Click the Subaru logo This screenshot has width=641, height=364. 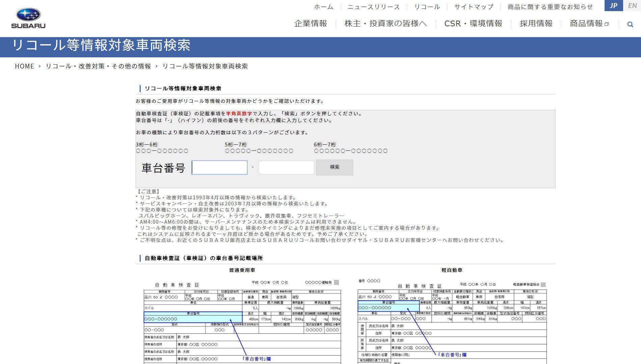pos(28,18)
